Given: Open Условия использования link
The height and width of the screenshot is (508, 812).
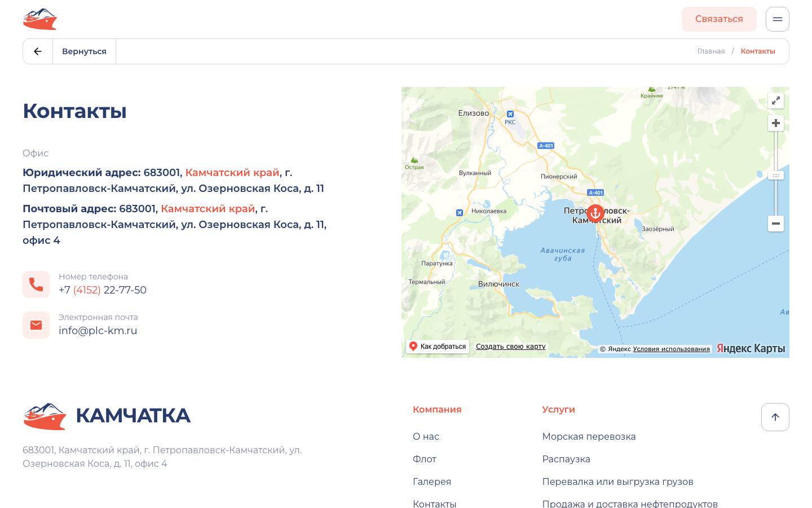Looking at the screenshot, I should 671,349.
